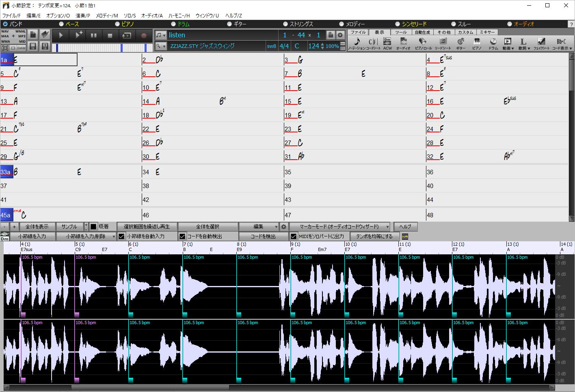Open the メロディー/M menu

[107, 15]
